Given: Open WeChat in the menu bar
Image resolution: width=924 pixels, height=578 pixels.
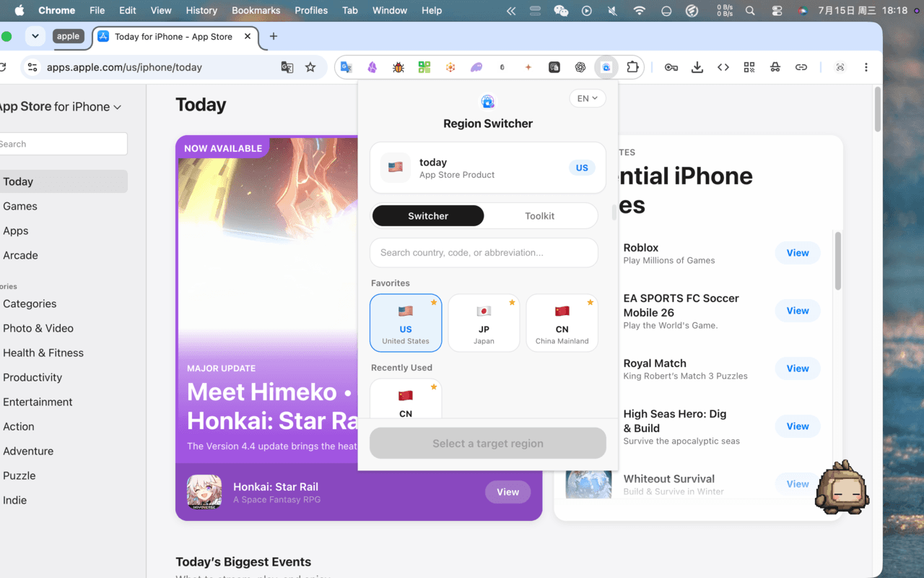Looking at the screenshot, I should click(x=561, y=10).
